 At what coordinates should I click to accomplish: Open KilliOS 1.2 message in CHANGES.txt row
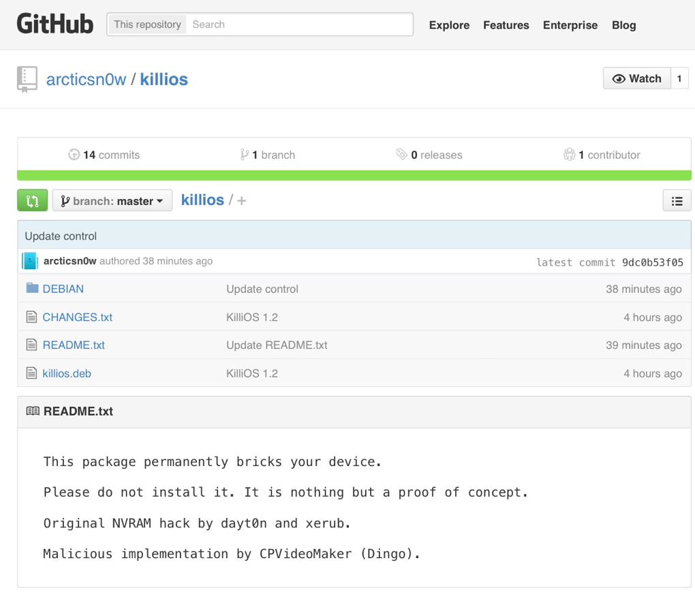(x=251, y=318)
